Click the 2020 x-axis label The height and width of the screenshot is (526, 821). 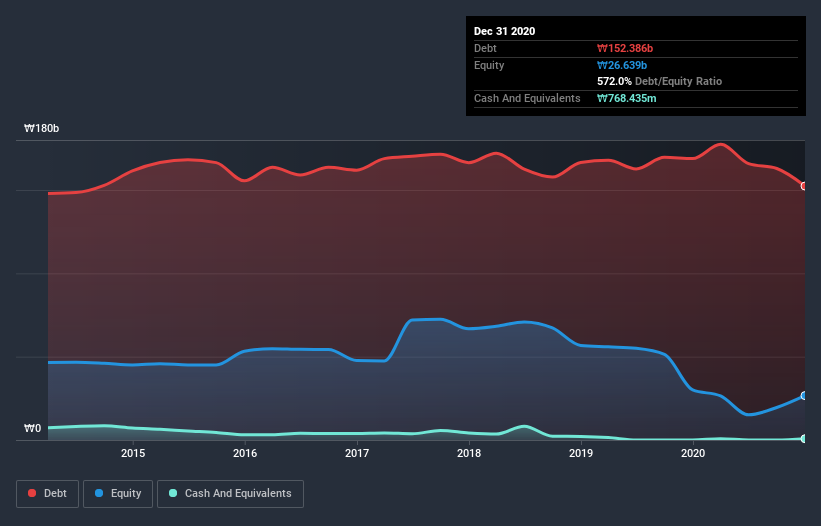point(693,453)
